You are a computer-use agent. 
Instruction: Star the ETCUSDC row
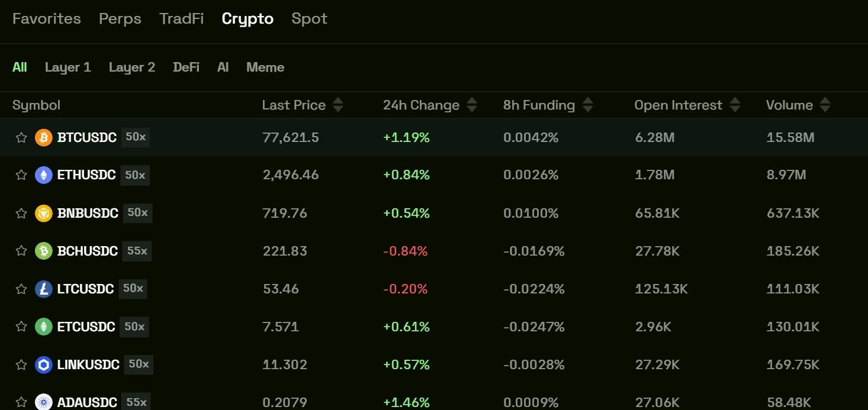(x=21, y=327)
